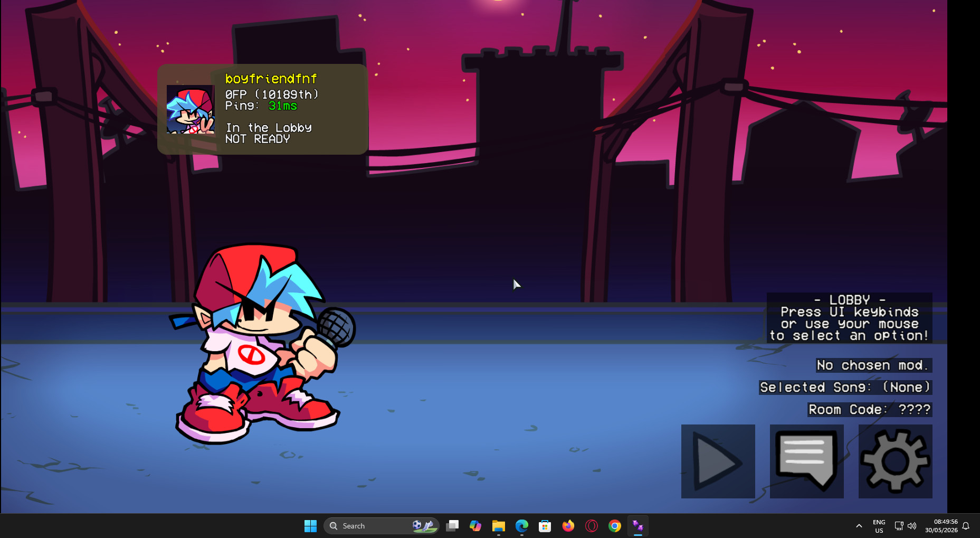Open the Windows Start menu
Image resolution: width=980 pixels, height=538 pixels.
coord(310,526)
